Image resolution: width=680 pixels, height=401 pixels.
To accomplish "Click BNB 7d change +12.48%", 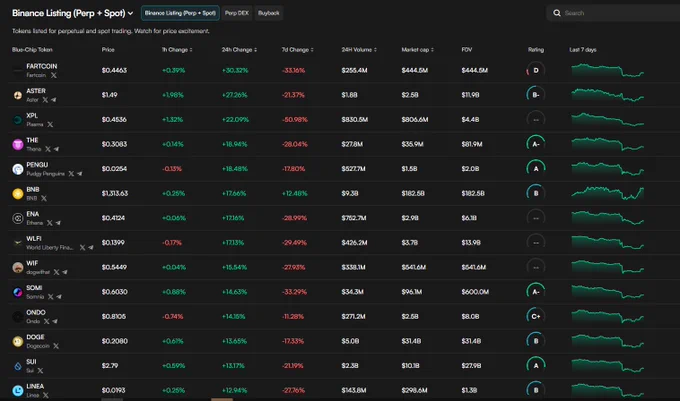I will pos(294,193).
